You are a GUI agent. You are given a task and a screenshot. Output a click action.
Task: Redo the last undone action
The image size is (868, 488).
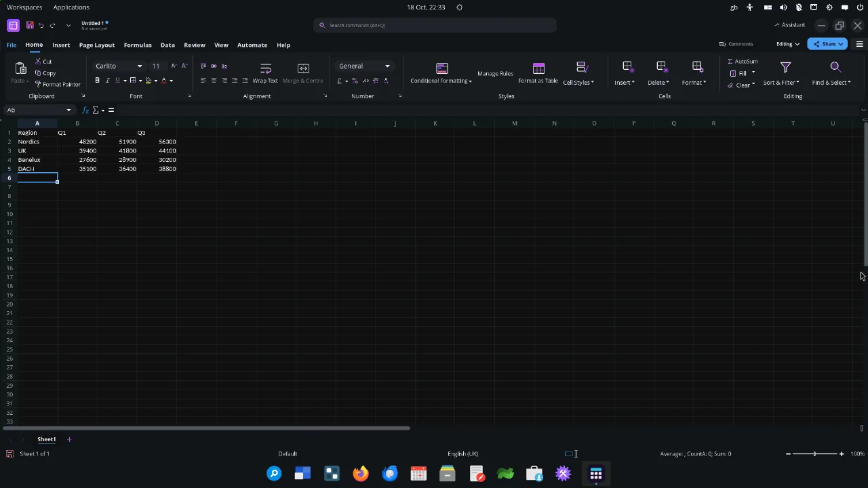[53, 25]
